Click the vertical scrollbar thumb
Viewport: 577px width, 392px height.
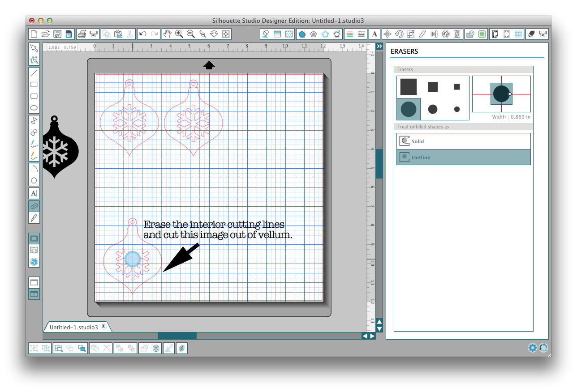pyautogui.click(x=379, y=164)
